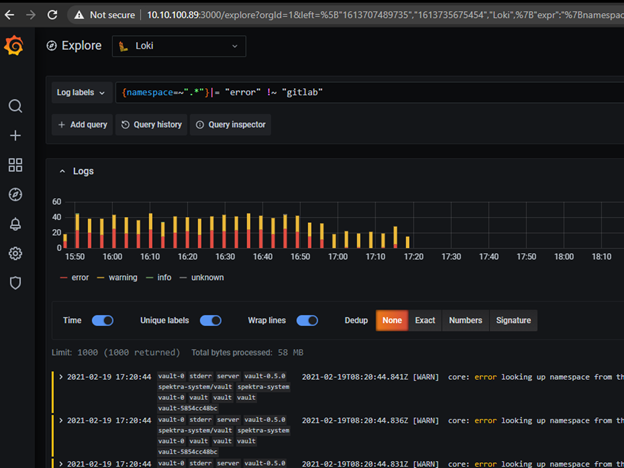Screen dimensions: 624x468
Task: Click the vault-5854cc48bc label in first row
Action: pyautogui.click(x=187, y=408)
